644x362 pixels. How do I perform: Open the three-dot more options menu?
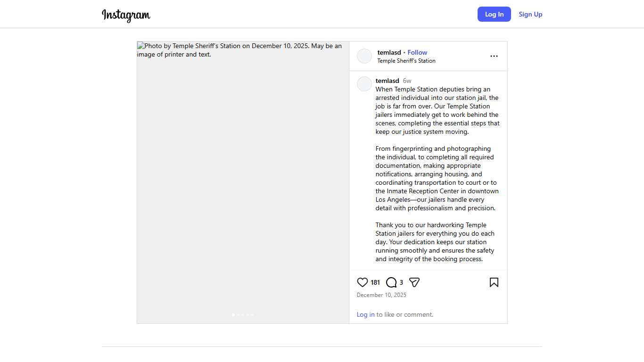pyautogui.click(x=494, y=56)
